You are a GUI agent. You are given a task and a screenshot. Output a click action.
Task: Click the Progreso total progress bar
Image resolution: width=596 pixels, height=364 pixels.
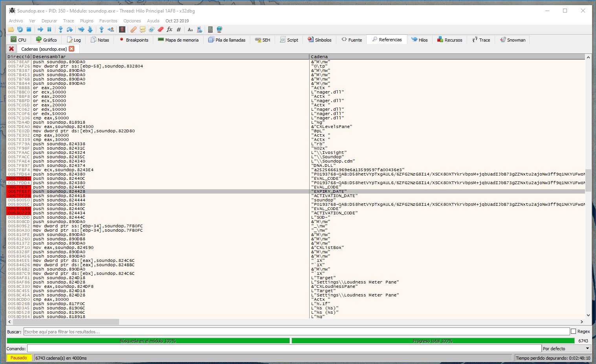[x=433, y=341]
